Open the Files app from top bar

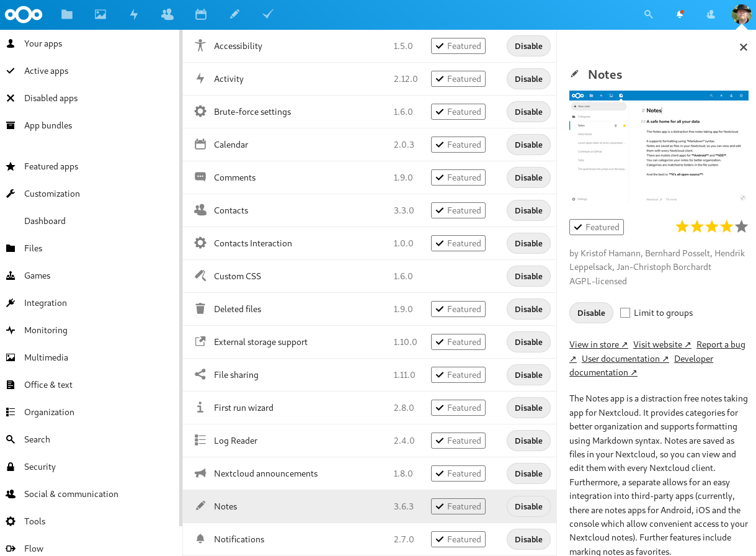coord(67,14)
